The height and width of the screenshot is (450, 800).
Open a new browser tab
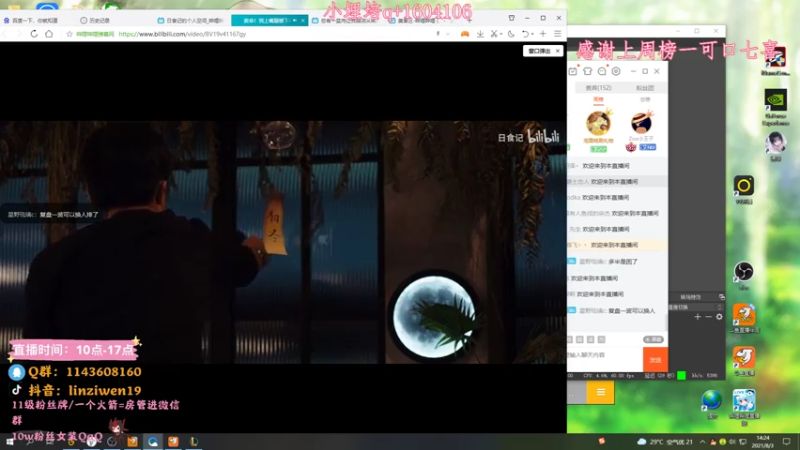point(469,20)
